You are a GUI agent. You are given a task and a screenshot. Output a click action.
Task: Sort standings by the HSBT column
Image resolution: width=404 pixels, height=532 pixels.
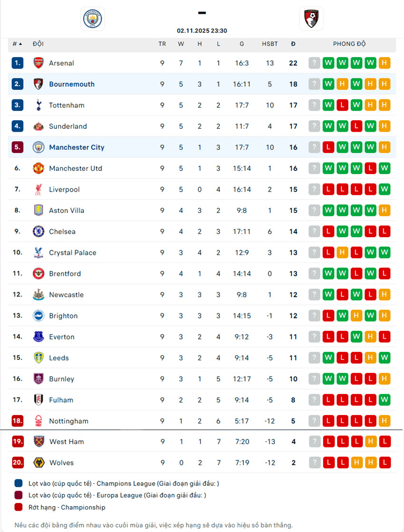[x=270, y=44]
